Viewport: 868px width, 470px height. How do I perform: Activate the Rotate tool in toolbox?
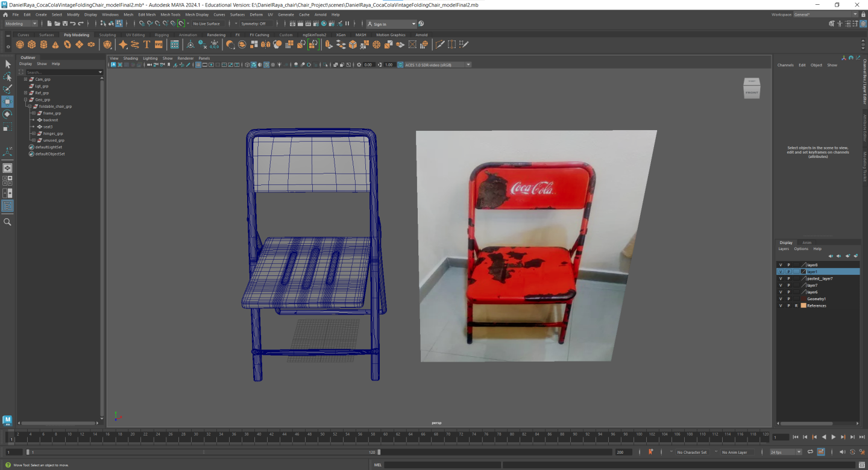point(7,114)
